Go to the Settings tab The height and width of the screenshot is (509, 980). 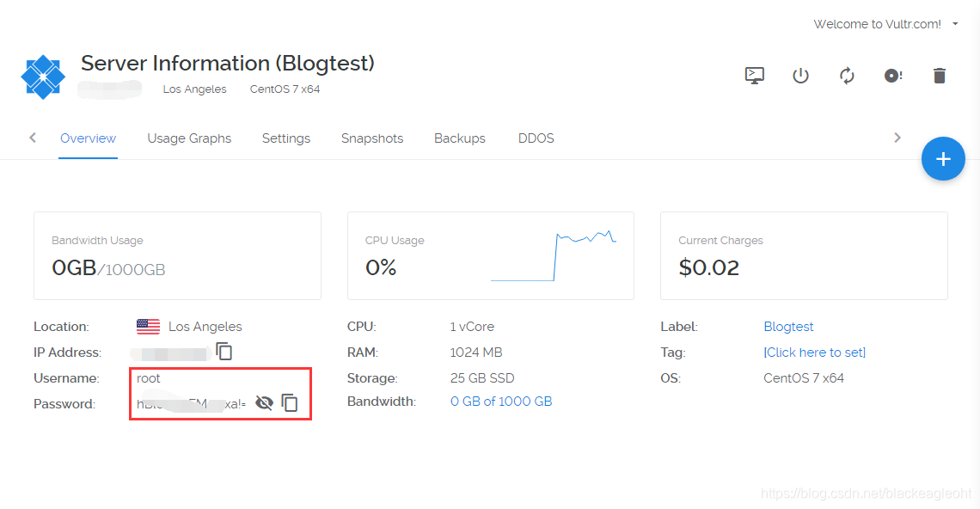tap(286, 138)
